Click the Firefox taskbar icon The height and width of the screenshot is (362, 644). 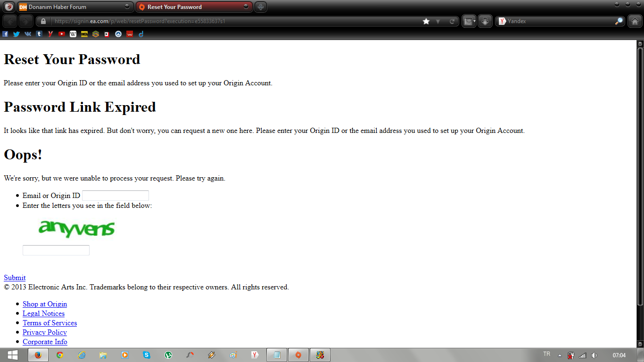tap(38, 355)
